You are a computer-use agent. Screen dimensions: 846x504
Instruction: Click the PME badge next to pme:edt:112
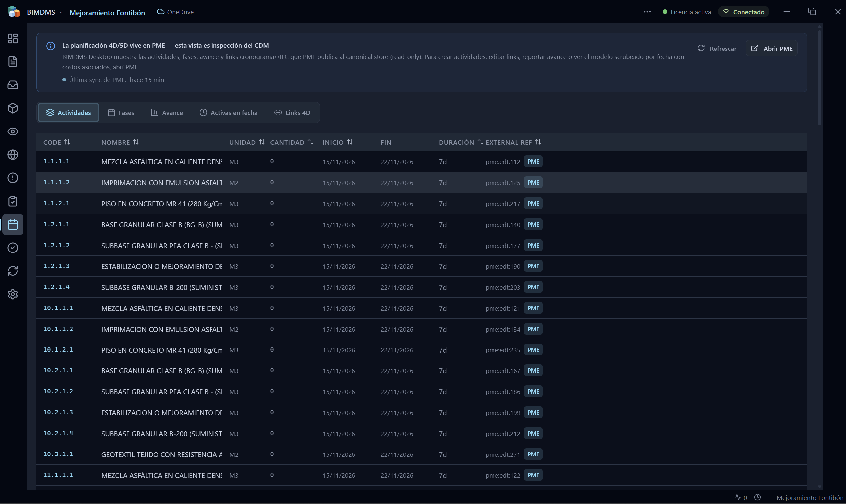coord(533,161)
